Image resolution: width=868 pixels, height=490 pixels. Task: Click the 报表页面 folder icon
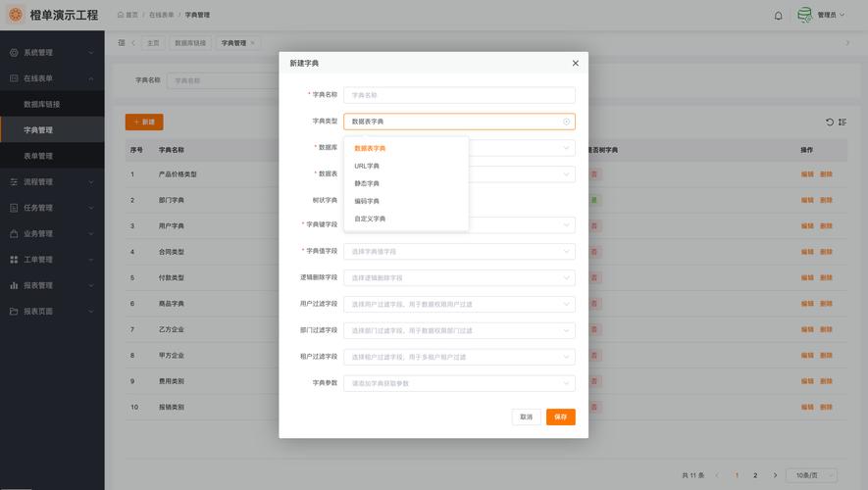pos(14,312)
